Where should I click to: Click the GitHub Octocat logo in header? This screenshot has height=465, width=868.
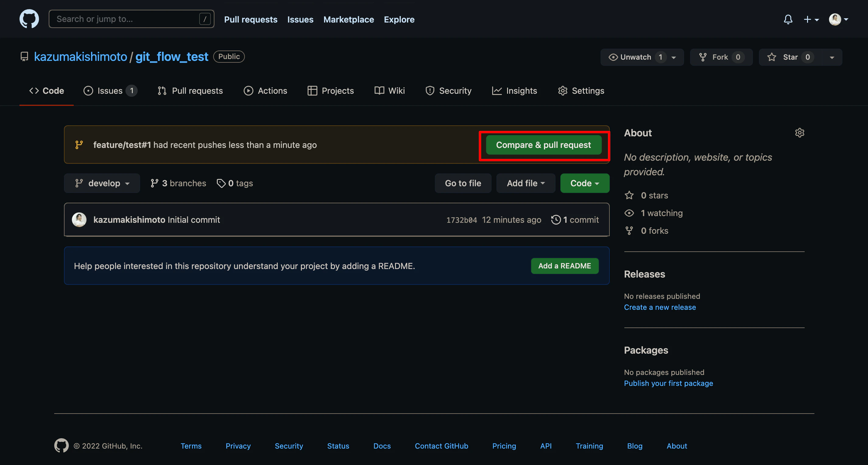coord(29,19)
